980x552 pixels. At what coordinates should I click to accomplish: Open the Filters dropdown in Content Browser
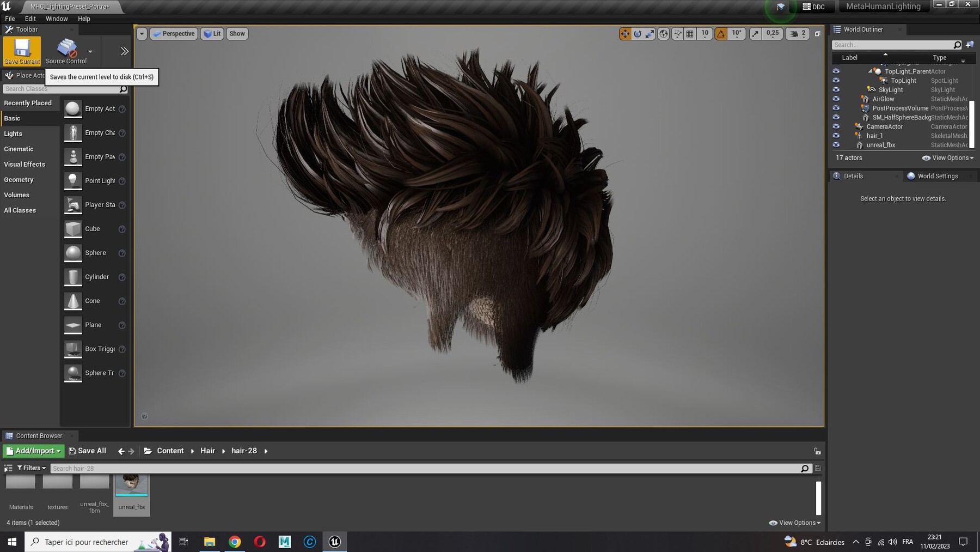pos(32,468)
